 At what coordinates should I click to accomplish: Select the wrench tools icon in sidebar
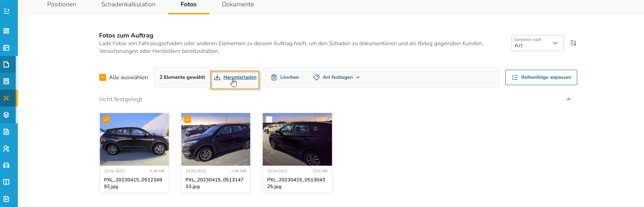point(6,98)
